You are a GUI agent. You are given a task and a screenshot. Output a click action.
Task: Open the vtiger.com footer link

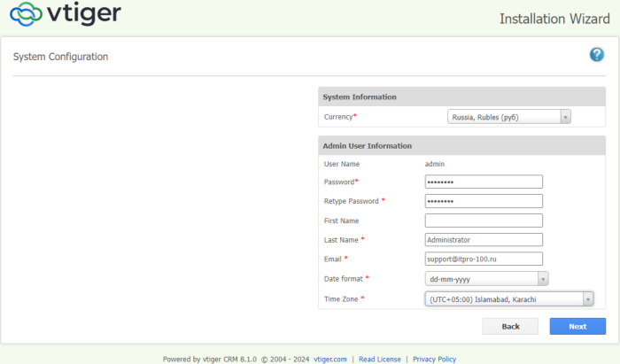click(329, 359)
